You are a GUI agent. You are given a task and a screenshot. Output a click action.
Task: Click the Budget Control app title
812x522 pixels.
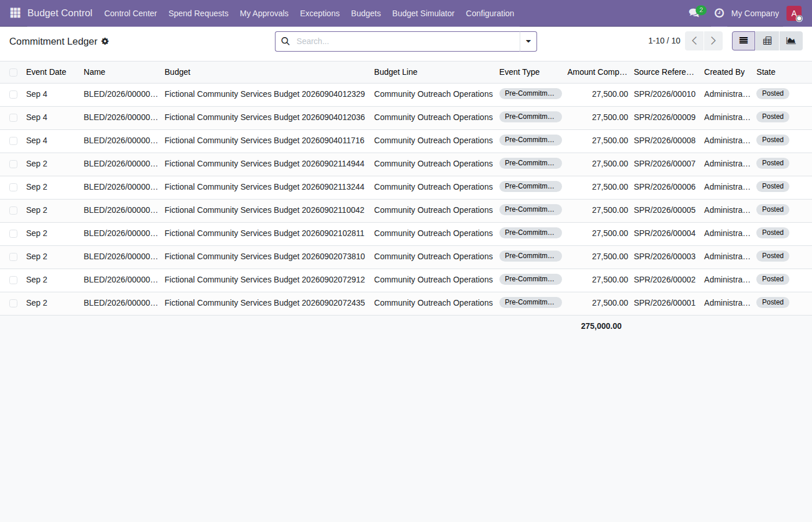click(x=60, y=13)
